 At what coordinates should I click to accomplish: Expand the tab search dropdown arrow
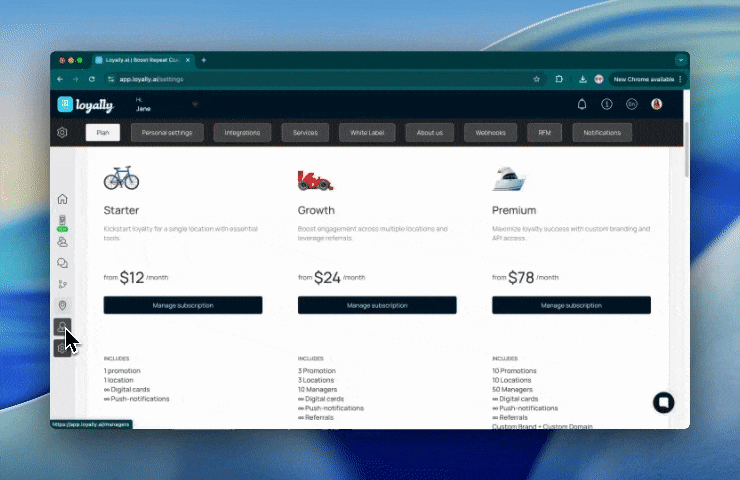(x=681, y=60)
